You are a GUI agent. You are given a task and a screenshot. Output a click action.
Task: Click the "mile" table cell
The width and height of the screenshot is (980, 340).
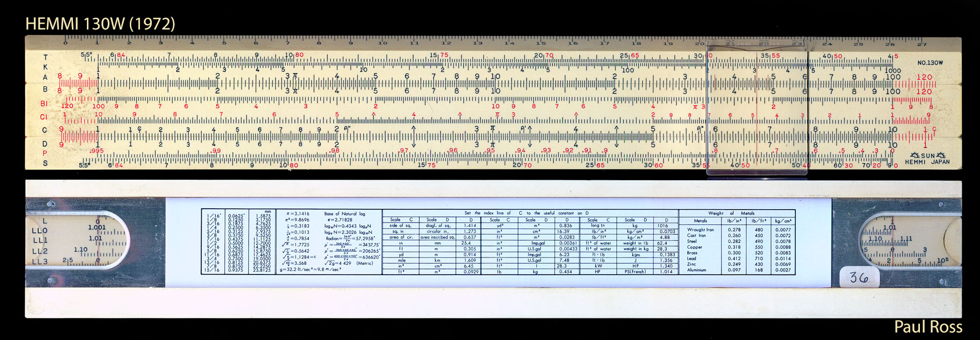click(x=401, y=260)
